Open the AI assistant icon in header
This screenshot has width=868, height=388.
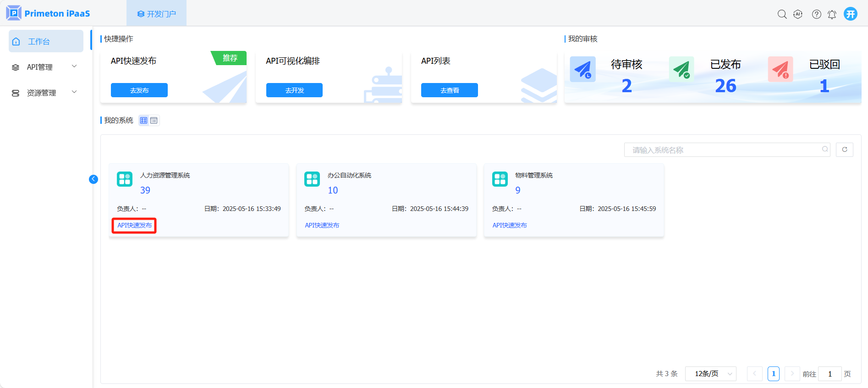point(798,14)
